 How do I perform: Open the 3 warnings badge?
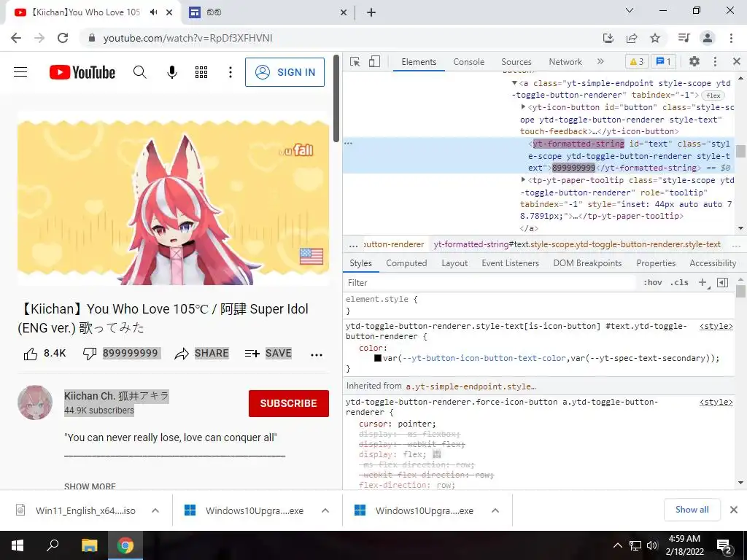(x=636, y=61)
